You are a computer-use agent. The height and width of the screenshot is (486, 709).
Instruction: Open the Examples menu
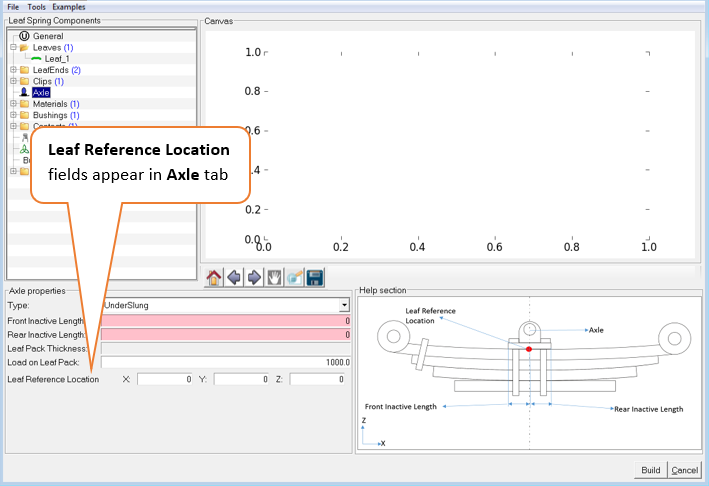(69, 6)
